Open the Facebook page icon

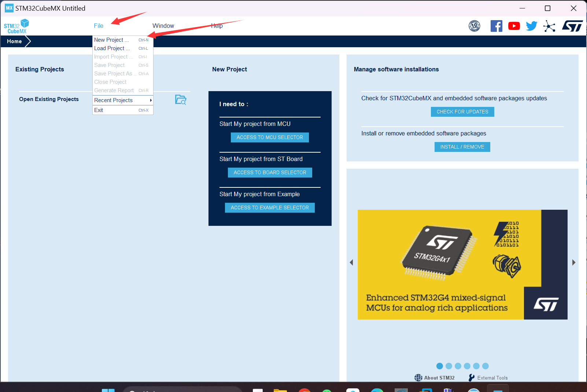pos(496,26)
